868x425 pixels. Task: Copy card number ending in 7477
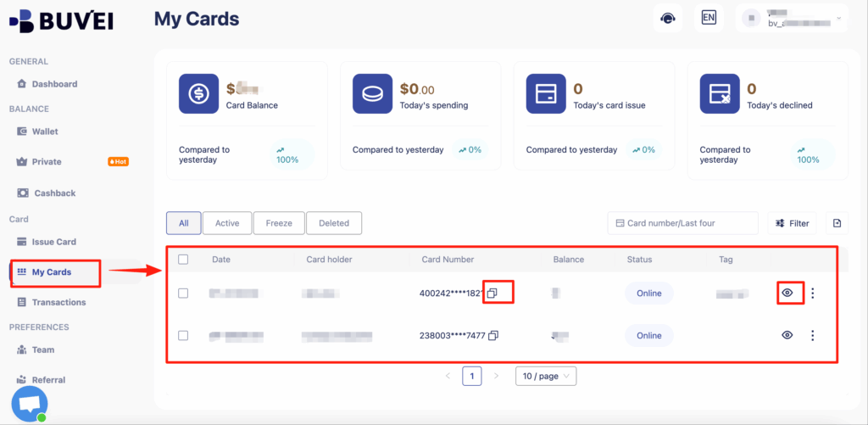click(493, 335)
